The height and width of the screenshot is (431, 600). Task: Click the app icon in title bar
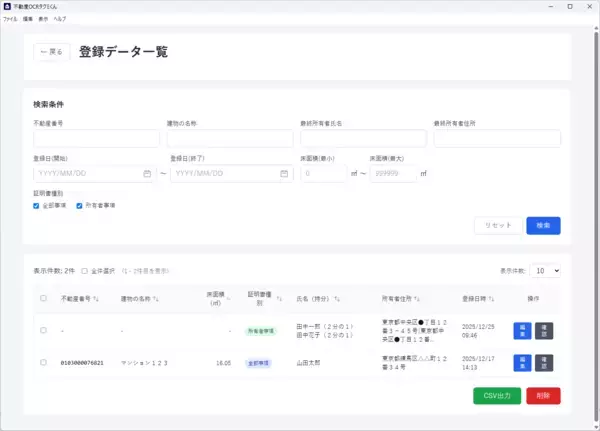point(7,6)
